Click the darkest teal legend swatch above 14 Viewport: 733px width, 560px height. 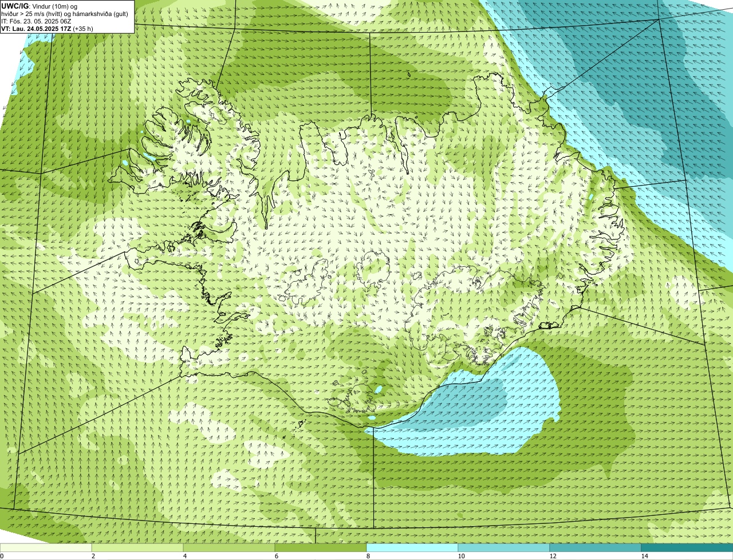pyautogui.click(x=687, y=548)
